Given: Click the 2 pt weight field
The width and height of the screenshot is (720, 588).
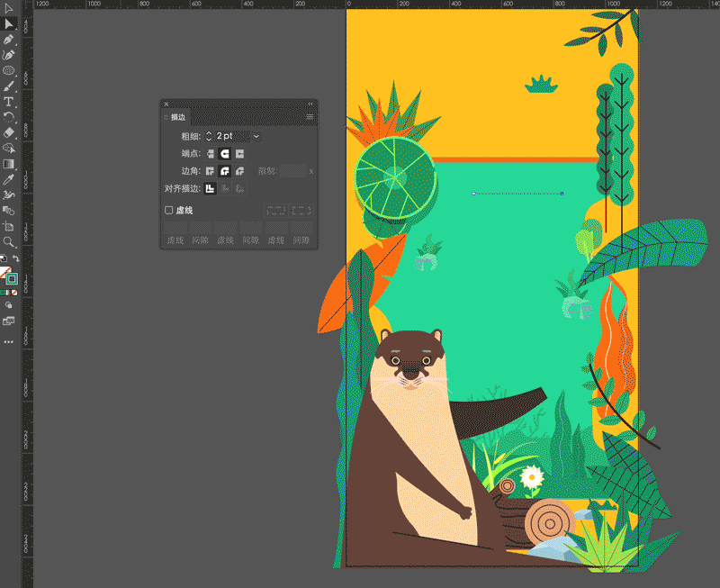Looking at the screenshot, I should 232,136.
